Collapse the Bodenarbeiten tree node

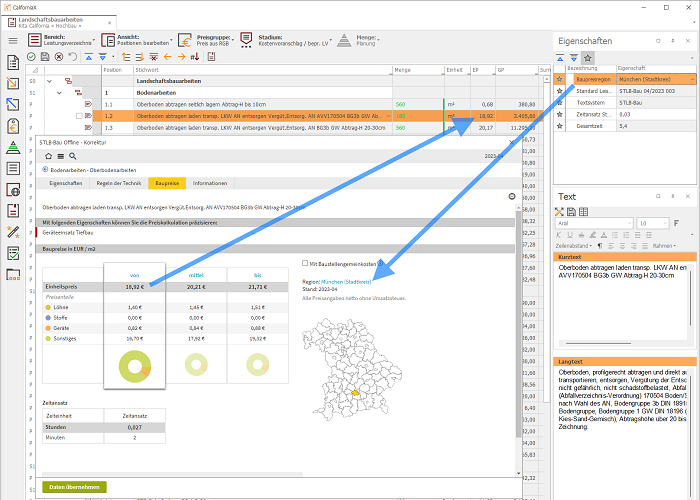pos(59,93)
